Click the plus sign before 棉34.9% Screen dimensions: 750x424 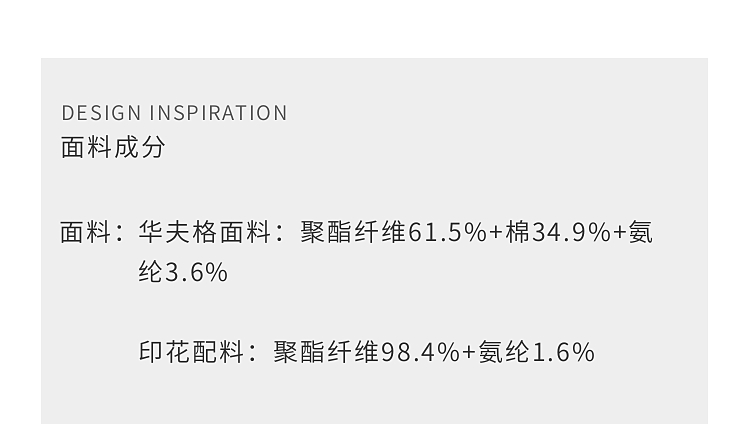(x=496, y=233)
